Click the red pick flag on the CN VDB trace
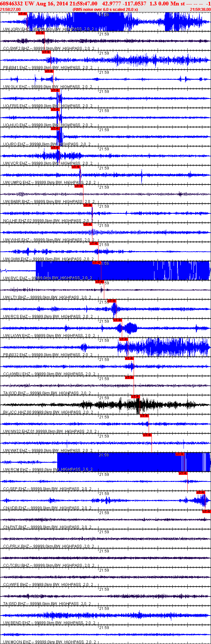The height and width of the screenshot is (644, 211). pyautogui.click(x=201, y=492)
